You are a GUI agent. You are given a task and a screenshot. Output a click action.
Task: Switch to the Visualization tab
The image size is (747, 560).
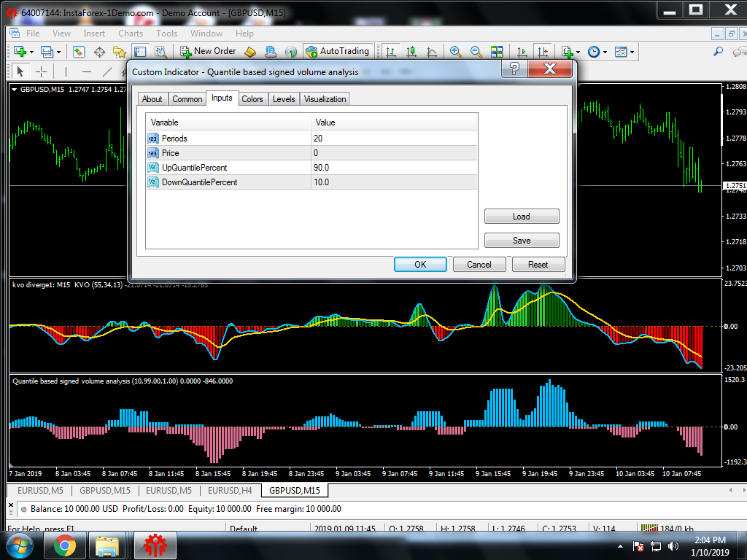point(325,99)
